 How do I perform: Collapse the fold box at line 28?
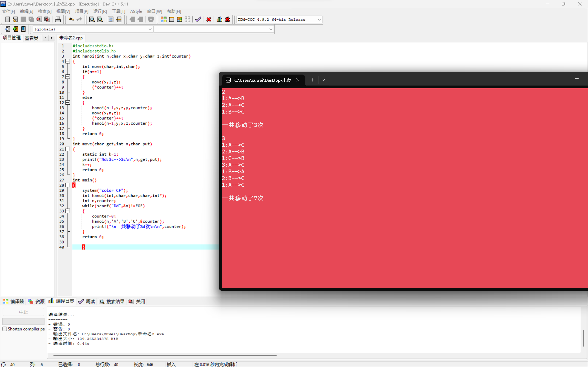tap(68, 185)
